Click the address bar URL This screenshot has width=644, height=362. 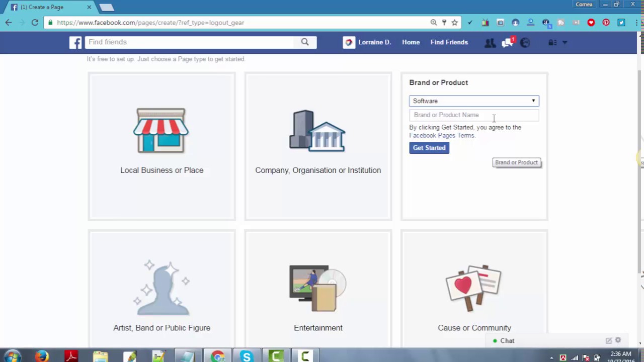150,23
